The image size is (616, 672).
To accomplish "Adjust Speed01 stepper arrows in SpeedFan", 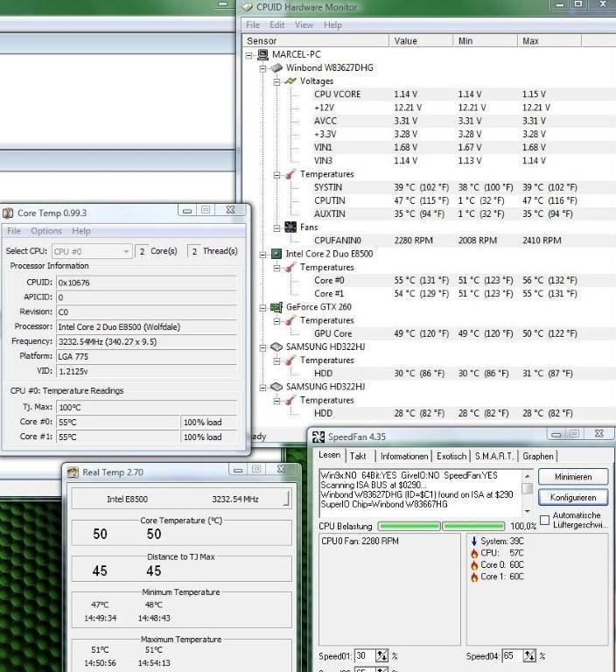I will coord(382,655).
